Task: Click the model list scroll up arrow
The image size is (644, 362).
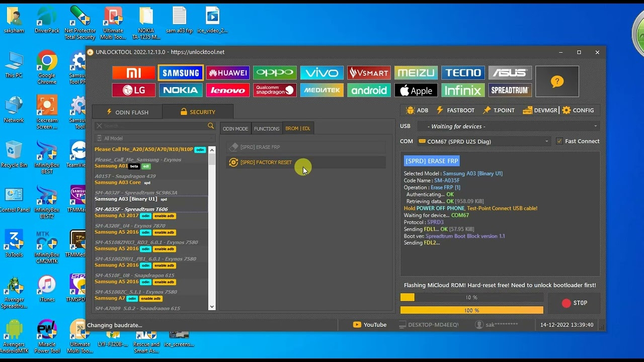Action: coord(212,150)
